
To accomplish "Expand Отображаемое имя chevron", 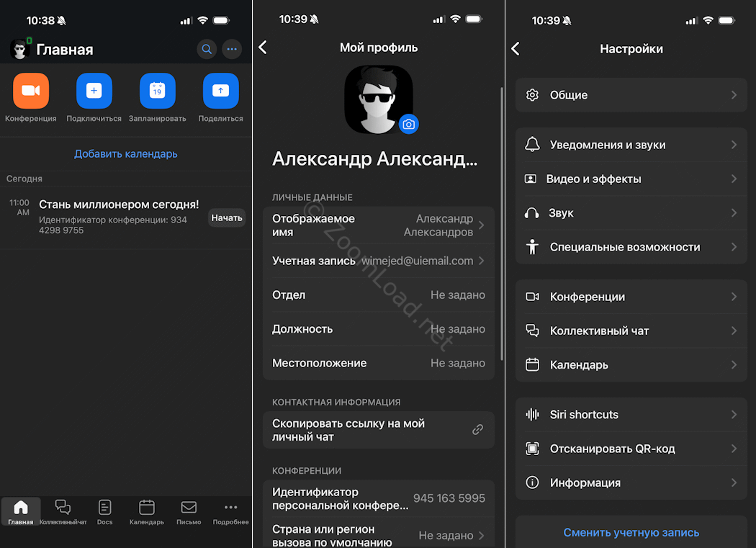I will click(x=481, y=225).
